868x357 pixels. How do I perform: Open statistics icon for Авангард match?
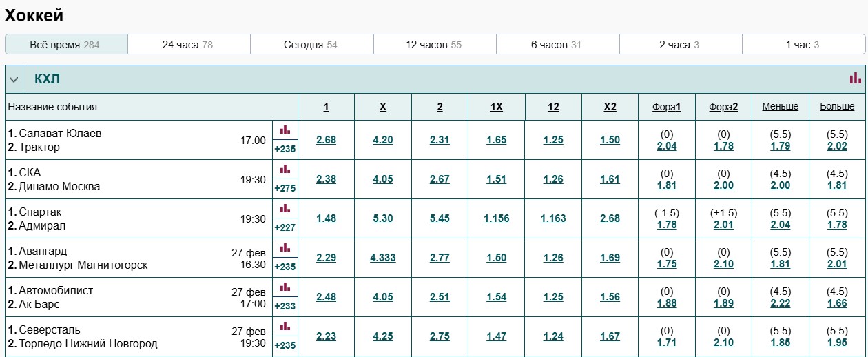[285, 247]
